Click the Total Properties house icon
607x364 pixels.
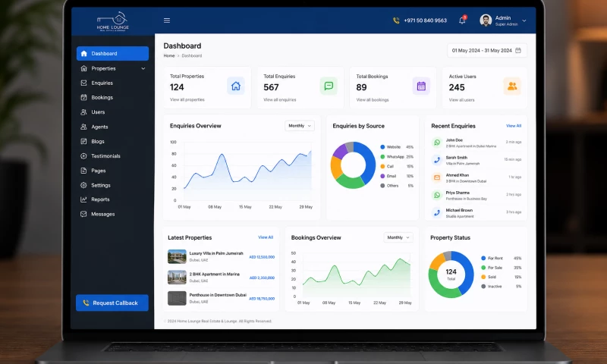236,86
